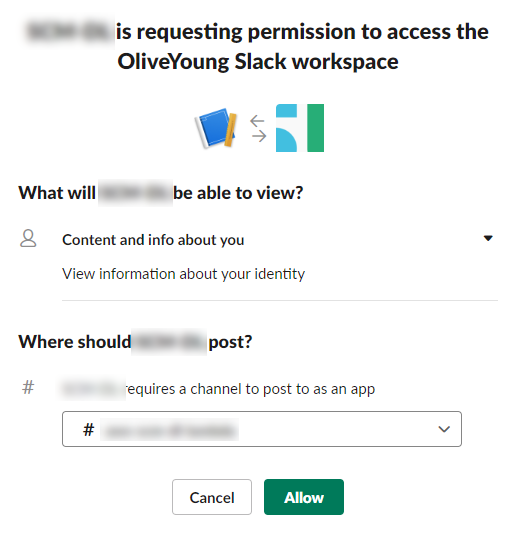Open the channel selector chevron
The image size is (525, 543).
coord(444,429)
